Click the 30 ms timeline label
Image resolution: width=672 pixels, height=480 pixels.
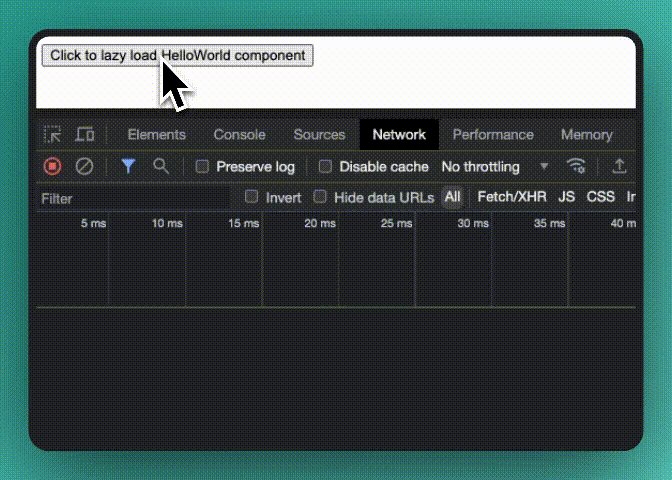tap(473, 223)
